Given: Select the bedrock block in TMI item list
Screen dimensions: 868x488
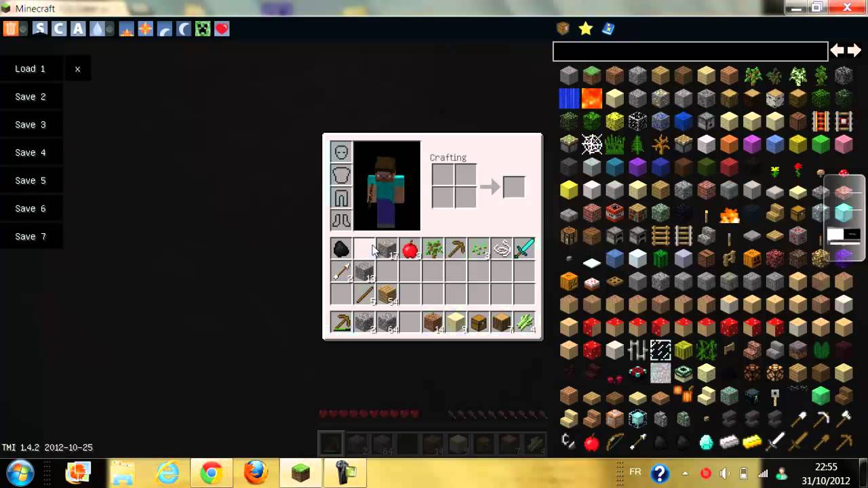Looking at the screenshot, I should (844, 75).
